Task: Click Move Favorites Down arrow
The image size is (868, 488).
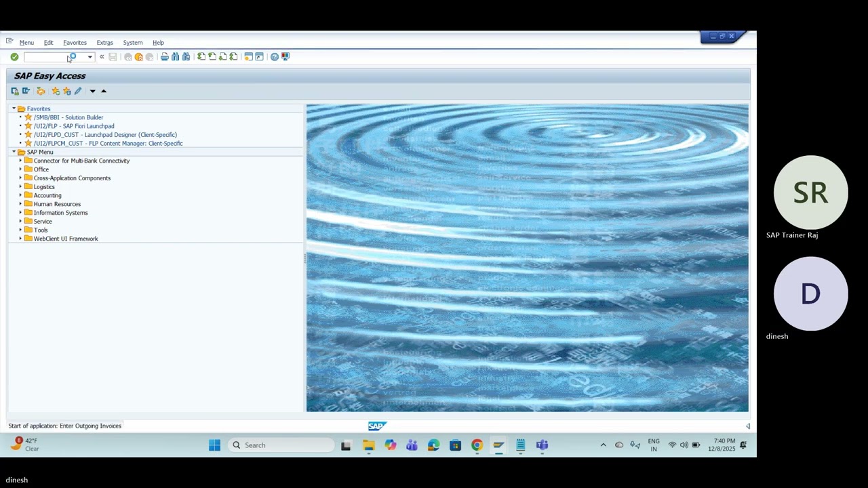Action: (x=92, y=91)
